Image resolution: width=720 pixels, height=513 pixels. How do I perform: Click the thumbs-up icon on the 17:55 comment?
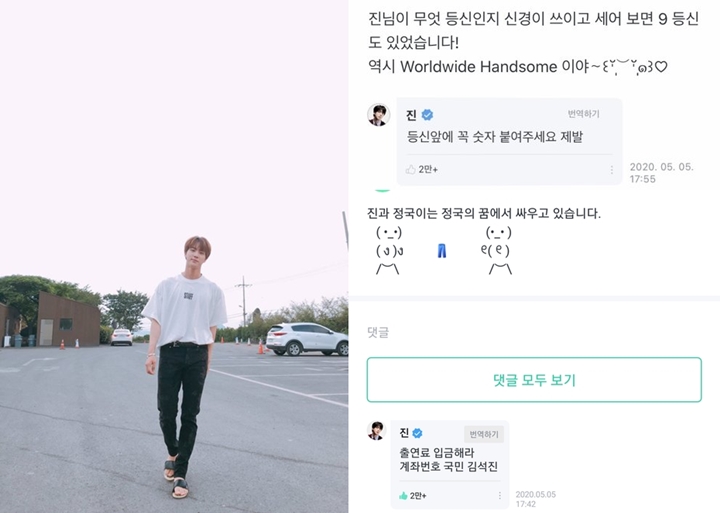coord(410,169)
